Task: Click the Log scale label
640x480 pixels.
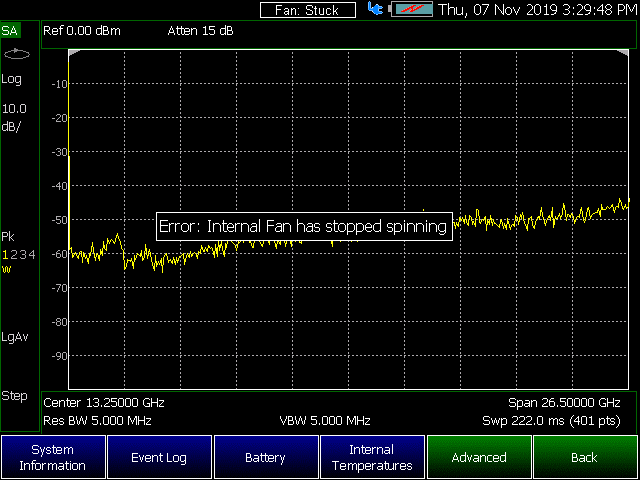Action: 11,79
